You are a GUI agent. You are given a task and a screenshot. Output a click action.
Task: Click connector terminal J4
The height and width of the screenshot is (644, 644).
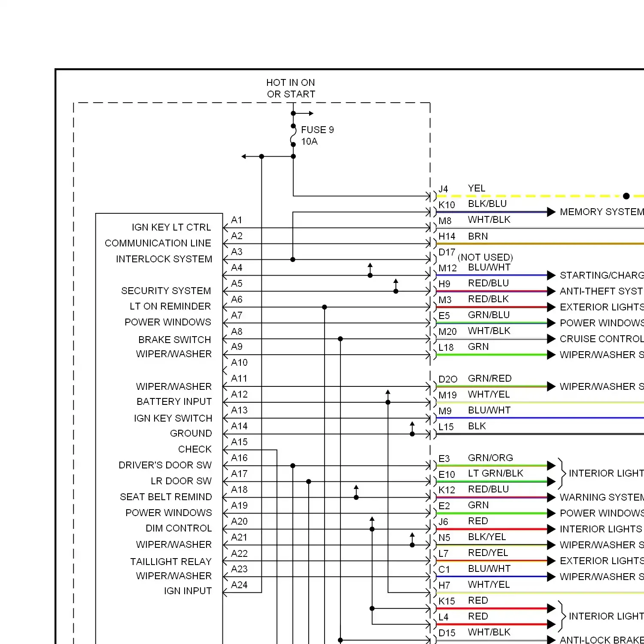(x=443, y=189)
